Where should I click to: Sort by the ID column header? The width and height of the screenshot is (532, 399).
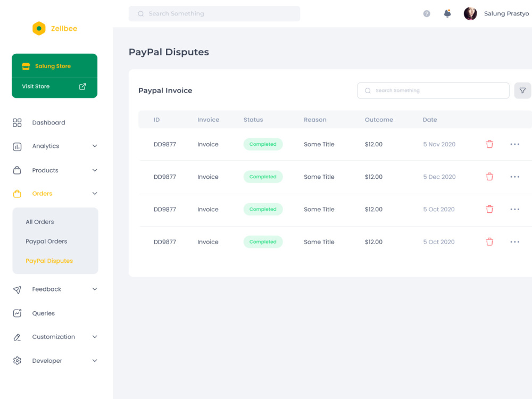pyautogui.click(x=156, y=120)
